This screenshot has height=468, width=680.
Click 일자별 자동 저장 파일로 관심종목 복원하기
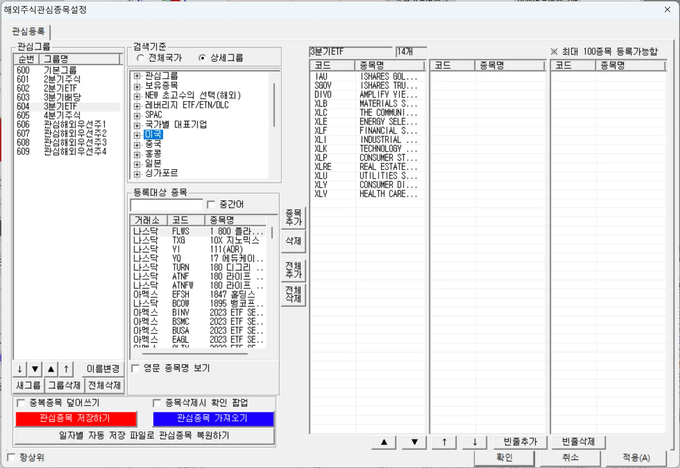144,435
